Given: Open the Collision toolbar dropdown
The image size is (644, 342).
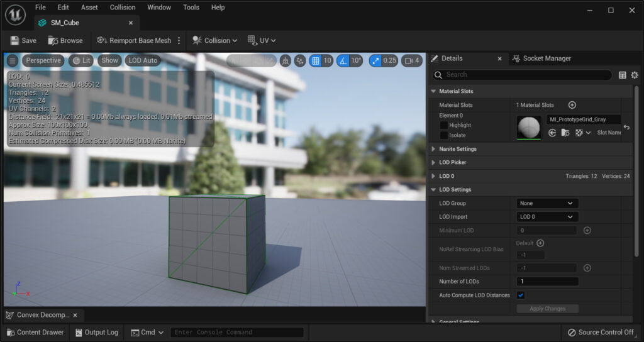Looking at the screenshot, I should pyautogui.click(x=215, y=40).
